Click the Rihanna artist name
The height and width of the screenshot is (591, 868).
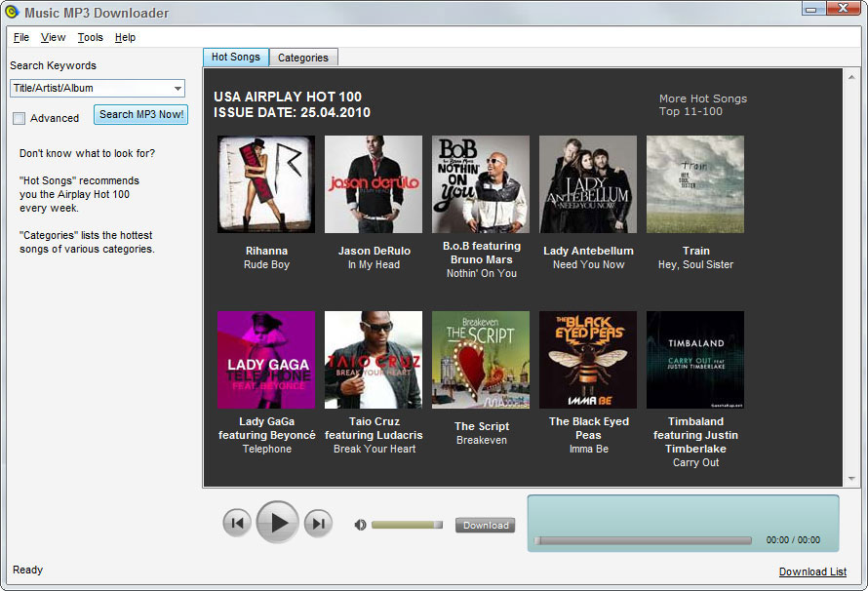point(267,251)
